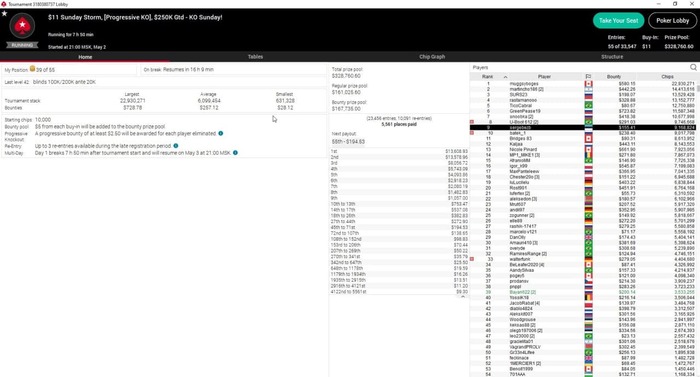
Task: Select player JacobRabat [4] in the list
Action: click(525, 303)
